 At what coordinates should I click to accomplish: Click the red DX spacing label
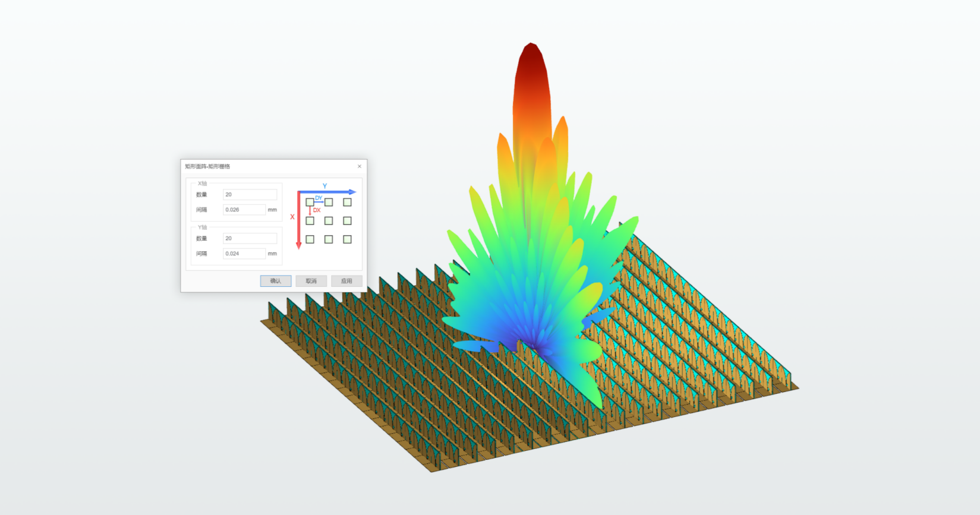point(317,210)
